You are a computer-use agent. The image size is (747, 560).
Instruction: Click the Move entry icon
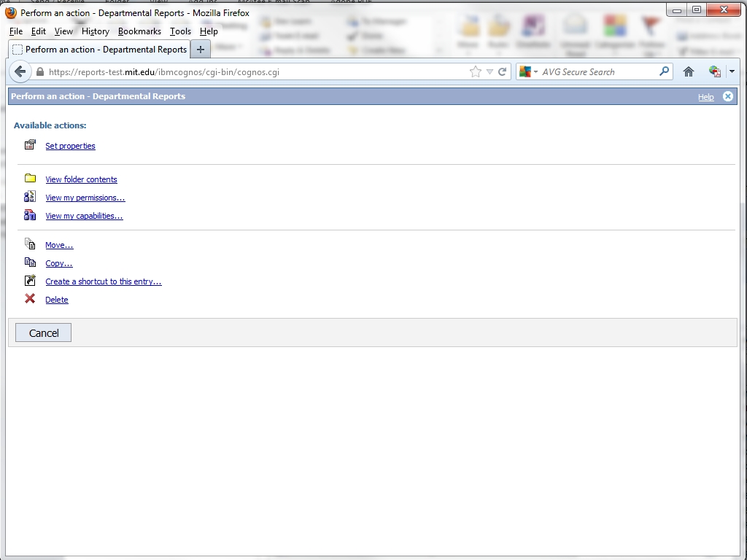(30, 244)
